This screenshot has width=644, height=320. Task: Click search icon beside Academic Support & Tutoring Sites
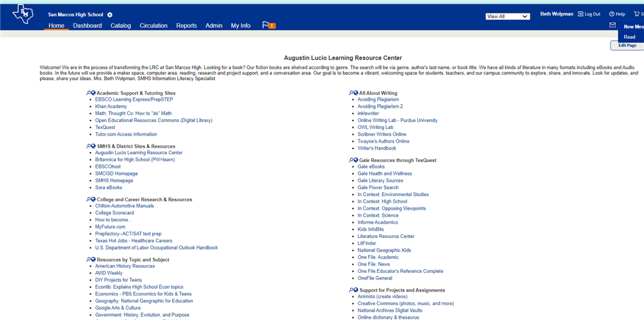[x=89, y=94]
